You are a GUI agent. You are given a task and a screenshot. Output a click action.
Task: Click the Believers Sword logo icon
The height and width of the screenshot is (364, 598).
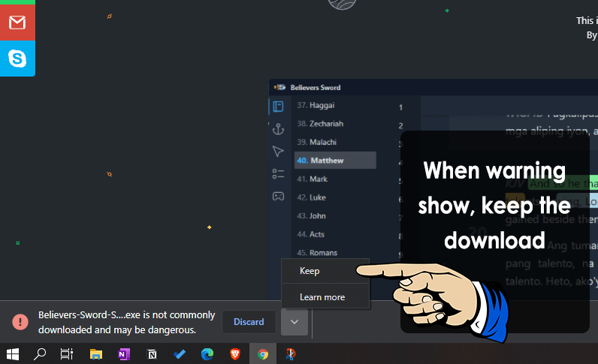[x=280, y=87]
